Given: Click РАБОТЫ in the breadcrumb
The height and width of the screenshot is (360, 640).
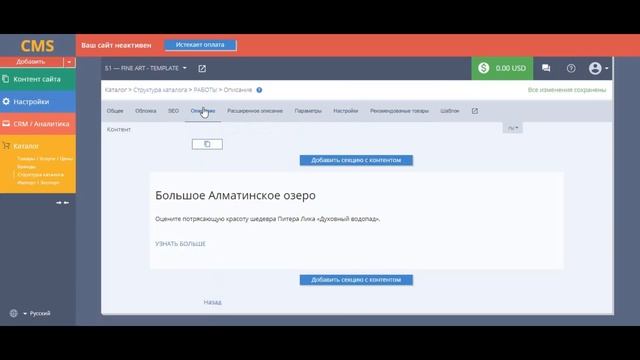Looking at the screenshot, I should tap(205, 90).
